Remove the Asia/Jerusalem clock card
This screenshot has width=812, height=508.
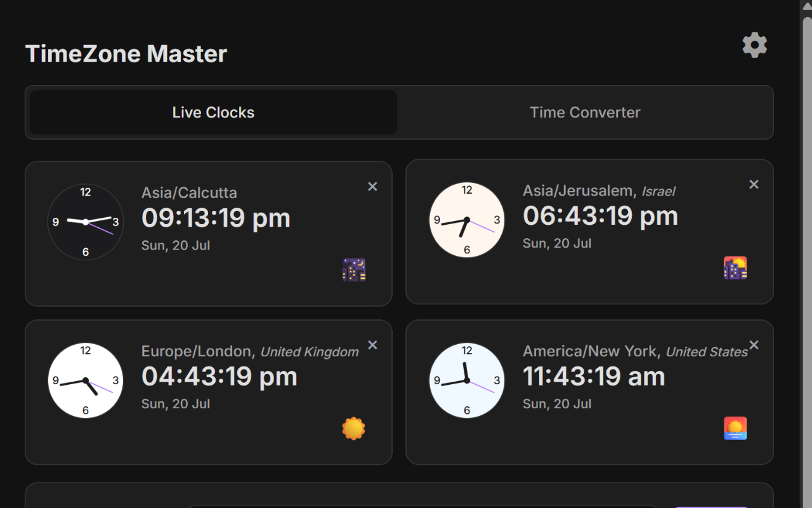pos(754,184)
